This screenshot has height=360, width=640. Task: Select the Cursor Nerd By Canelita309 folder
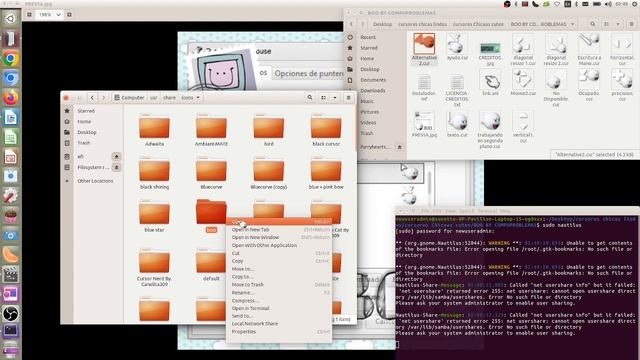pos(154,268)
